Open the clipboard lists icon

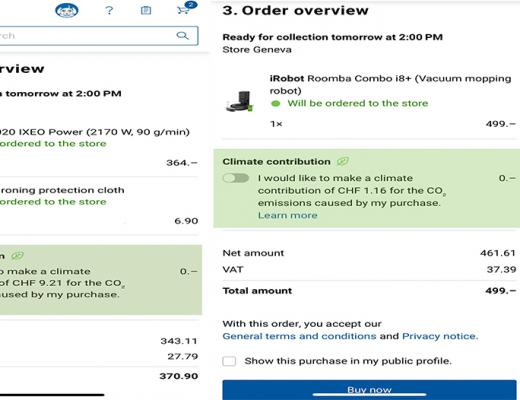click(x=146, y=10)
